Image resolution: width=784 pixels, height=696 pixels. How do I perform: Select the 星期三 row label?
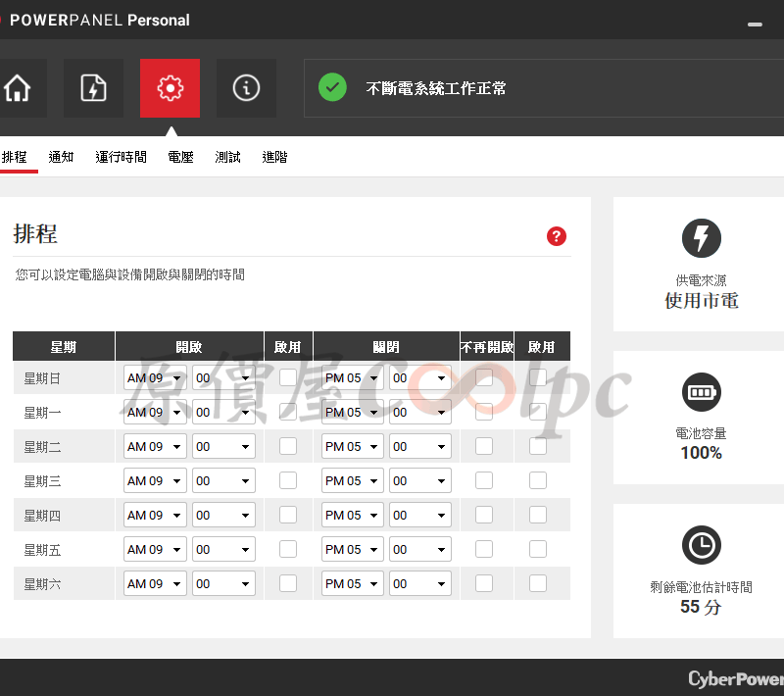[42, 481]
